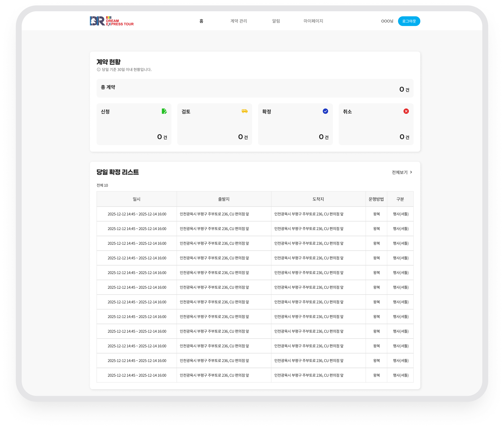Click the 도착지 column header
Image resolution: width=504 pixels, height=428 pixels.
[318, 199]
